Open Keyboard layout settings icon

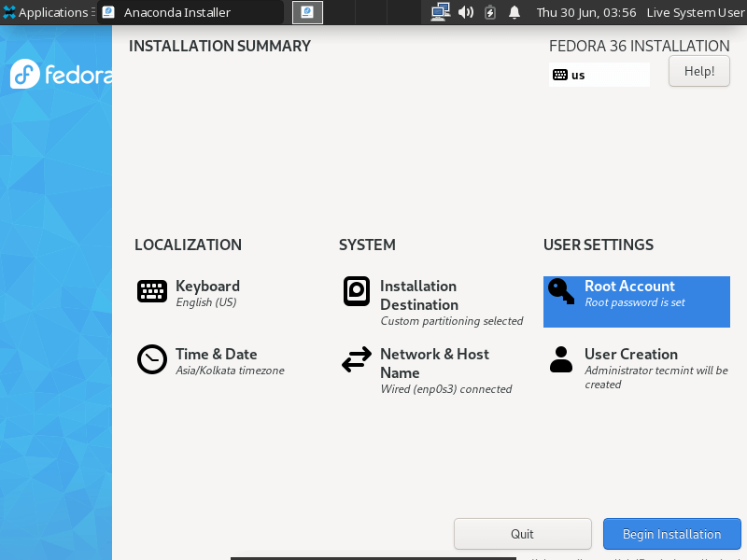click(x=152, y=291)
